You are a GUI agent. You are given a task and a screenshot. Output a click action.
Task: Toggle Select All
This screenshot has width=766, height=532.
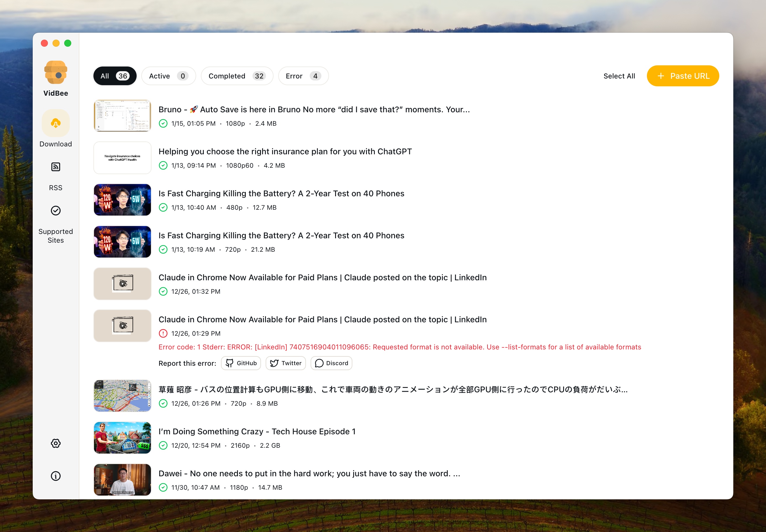[619, 76]
